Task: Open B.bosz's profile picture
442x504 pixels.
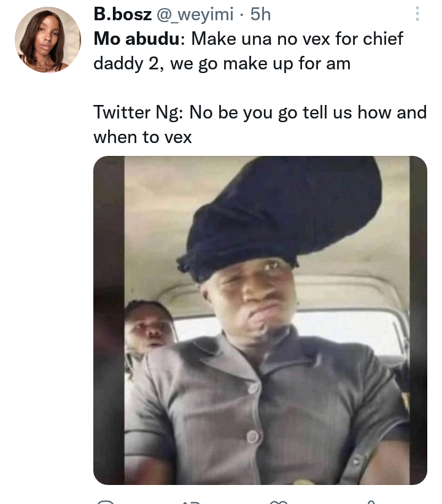Action: (x=47, y=40)
